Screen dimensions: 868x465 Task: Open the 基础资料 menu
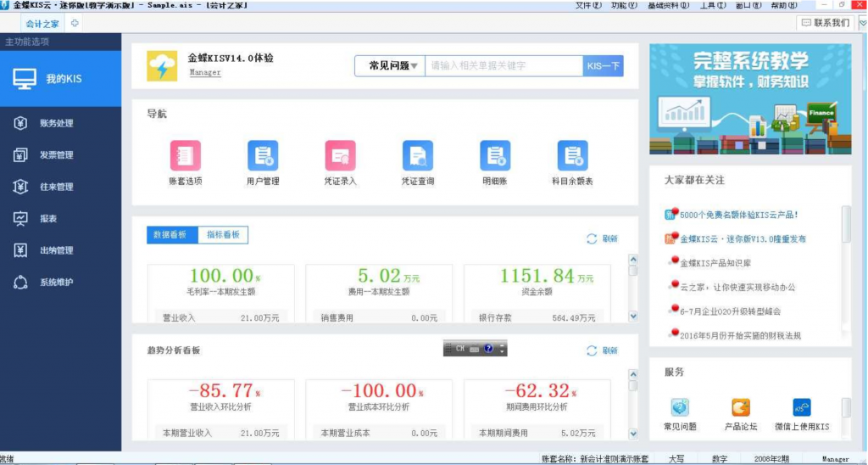(669, 5)
